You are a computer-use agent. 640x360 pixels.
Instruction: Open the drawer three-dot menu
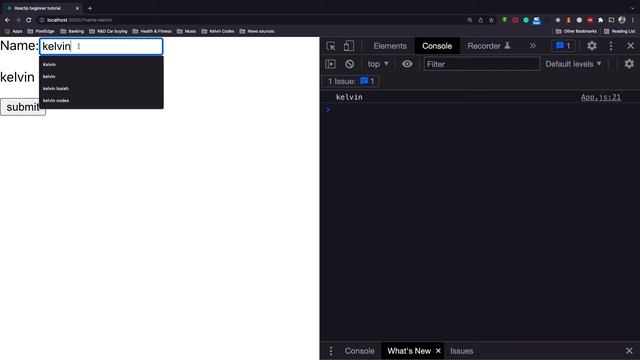tap(331, 351)
